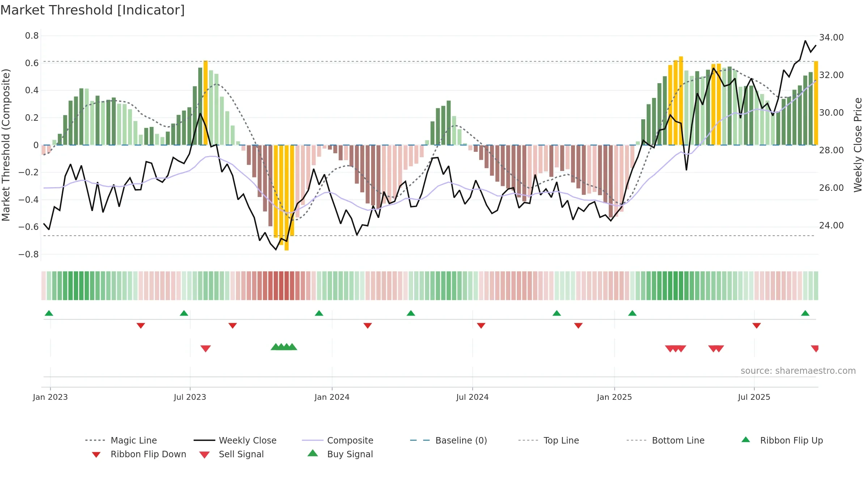Click the Market Threshold (Composite) axis title

6,145
